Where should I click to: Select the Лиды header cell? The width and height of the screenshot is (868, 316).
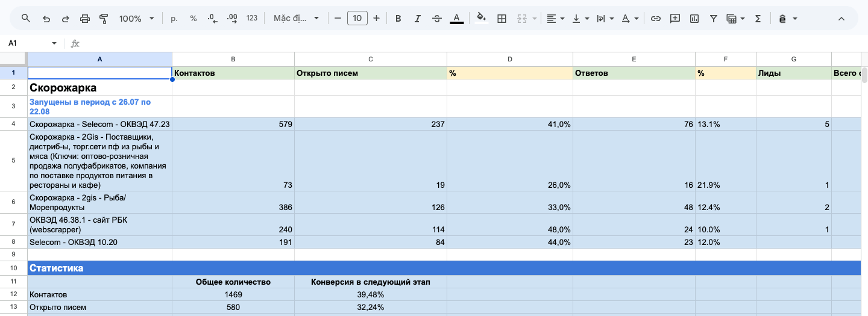click(x=794, y=73)
